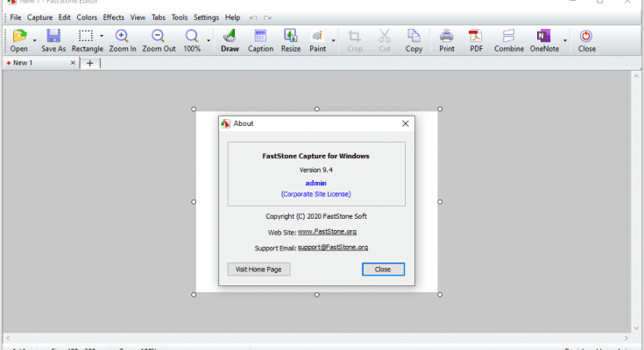The image size is (644, 350).
Task: Click "FastStone Capture for Windows" heading
Action: click(315, 156)
